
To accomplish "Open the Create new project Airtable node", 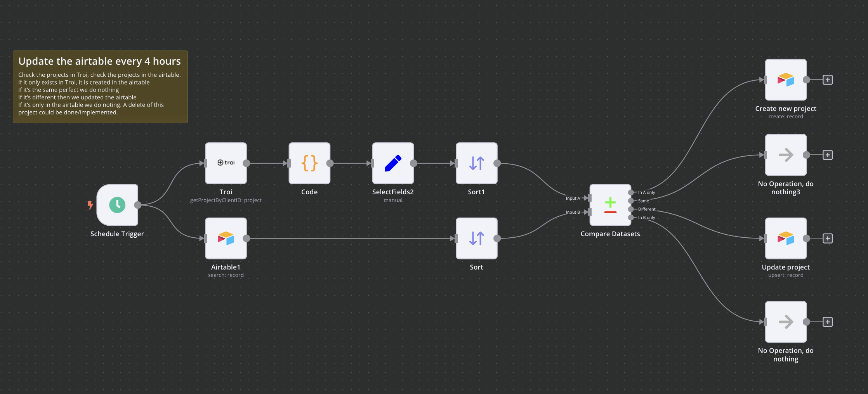I will [x=786, y=79].
